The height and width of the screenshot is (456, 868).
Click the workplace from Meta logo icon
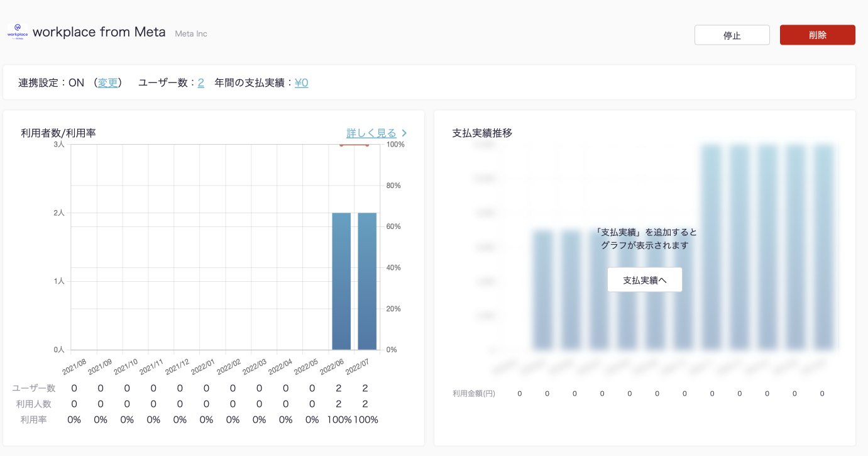pos(17,32)
